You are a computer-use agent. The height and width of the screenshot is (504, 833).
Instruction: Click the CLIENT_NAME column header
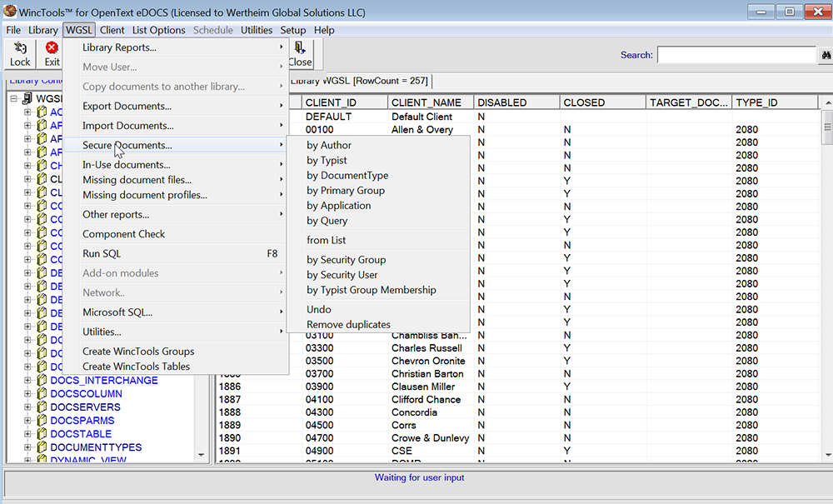[431, 102]
